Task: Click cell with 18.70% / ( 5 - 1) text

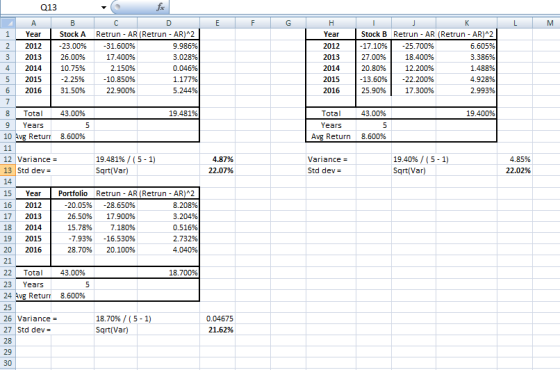Action: pyautogui.click(x=123, y=319)
